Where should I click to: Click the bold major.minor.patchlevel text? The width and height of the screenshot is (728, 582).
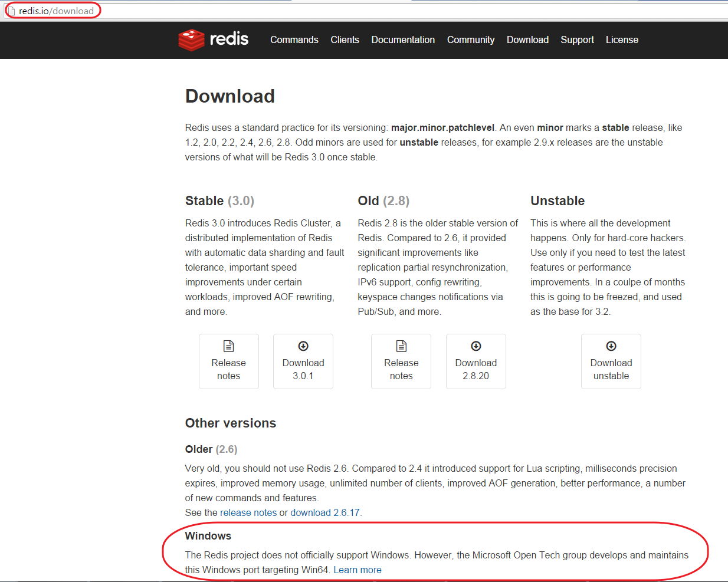[442, 127]
